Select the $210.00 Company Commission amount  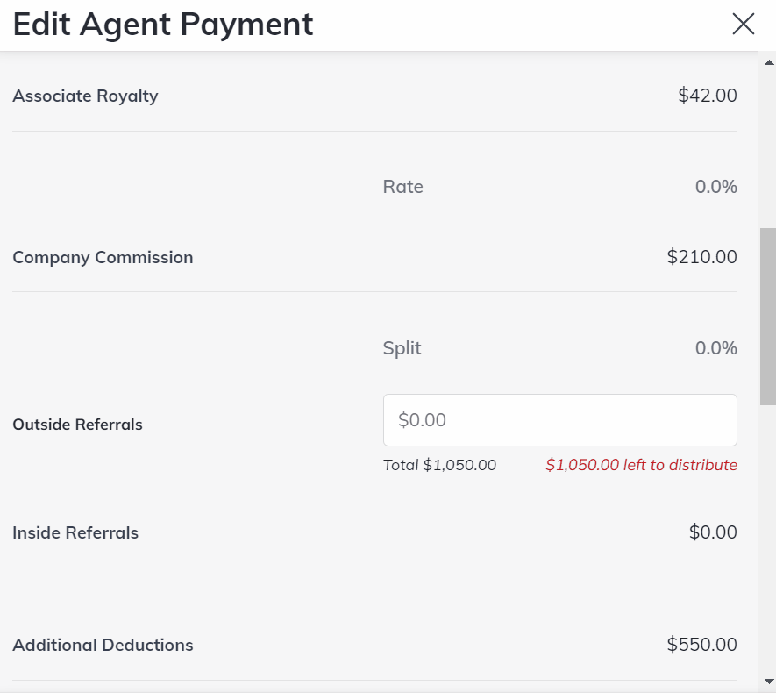coord(701,258)
